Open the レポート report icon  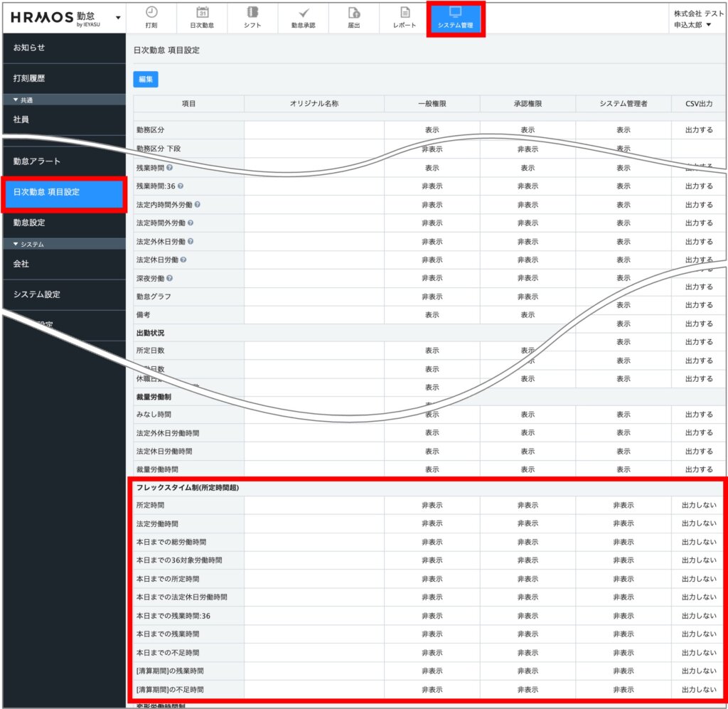tap(405, 13)
